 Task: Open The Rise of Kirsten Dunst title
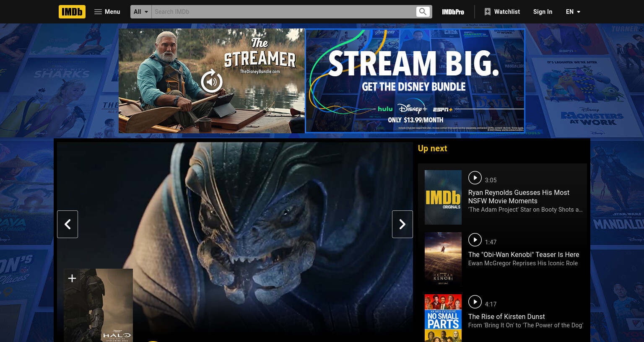click(x=506, y=316)
